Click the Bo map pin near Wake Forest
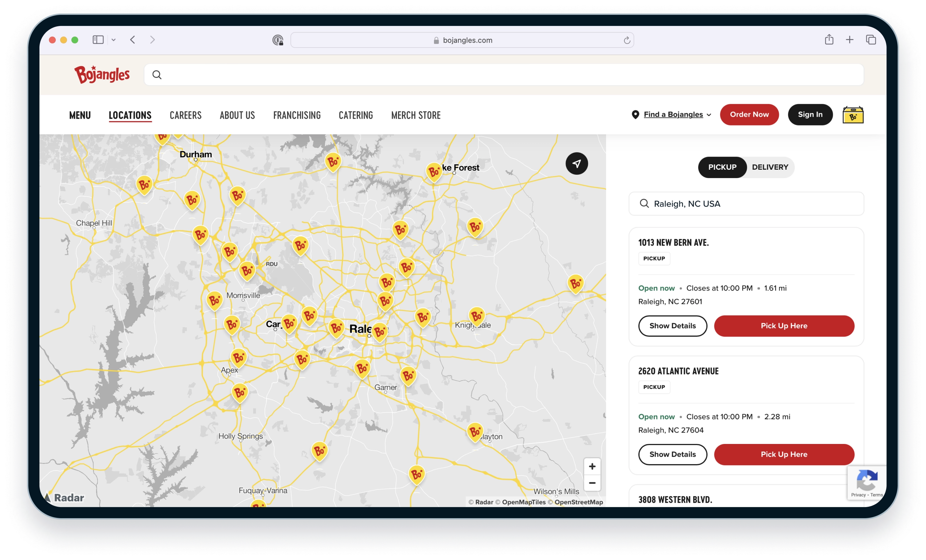926x560 pixels. tap(434, 172)
